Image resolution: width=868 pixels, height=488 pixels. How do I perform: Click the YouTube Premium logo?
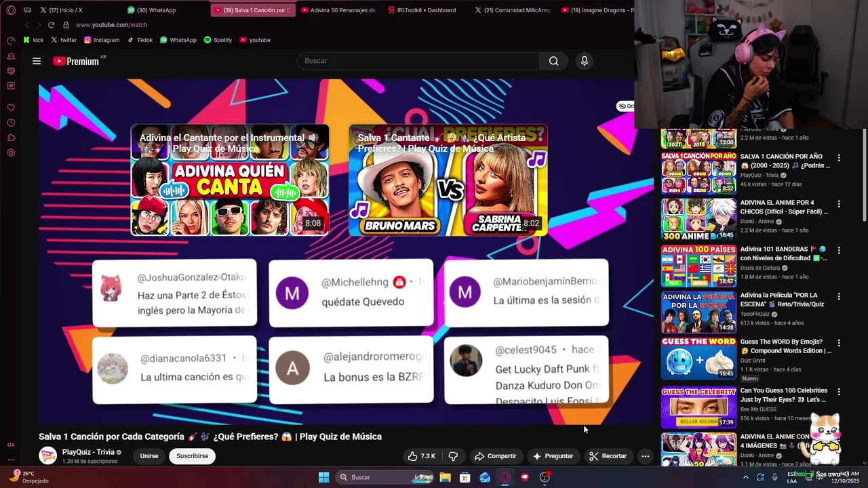point(76,61)
